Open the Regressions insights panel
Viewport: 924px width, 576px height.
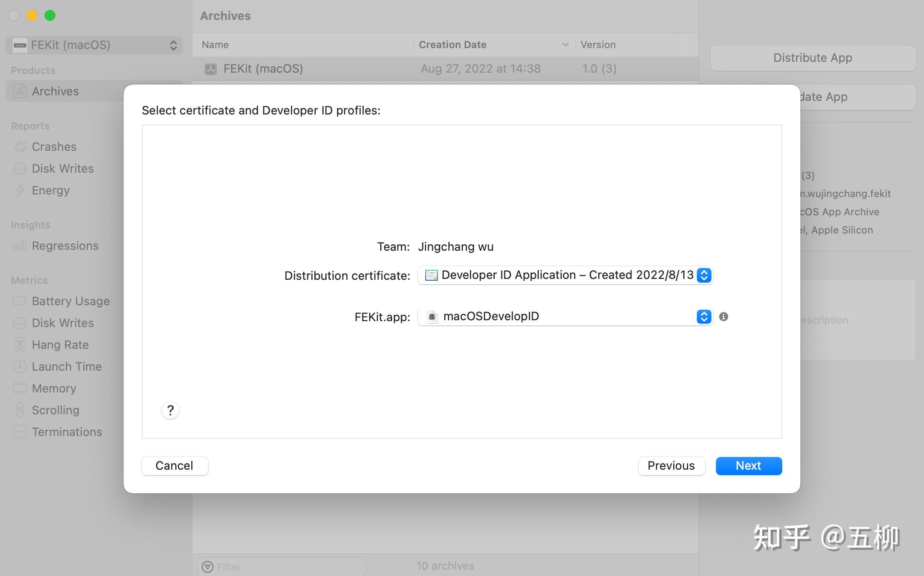(65, 245)
